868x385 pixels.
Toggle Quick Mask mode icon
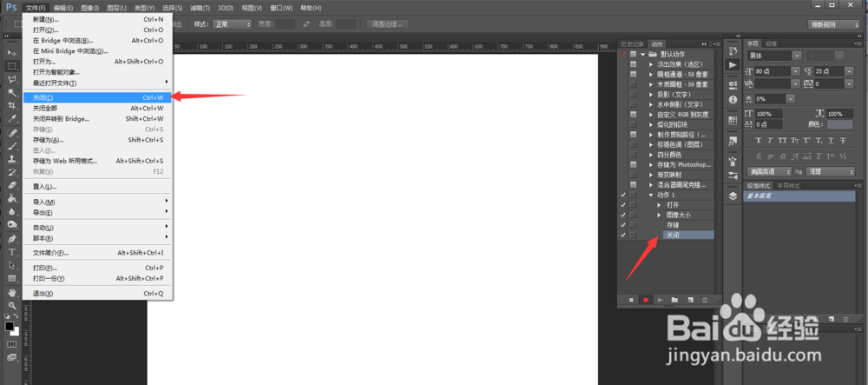coord(11,344)
